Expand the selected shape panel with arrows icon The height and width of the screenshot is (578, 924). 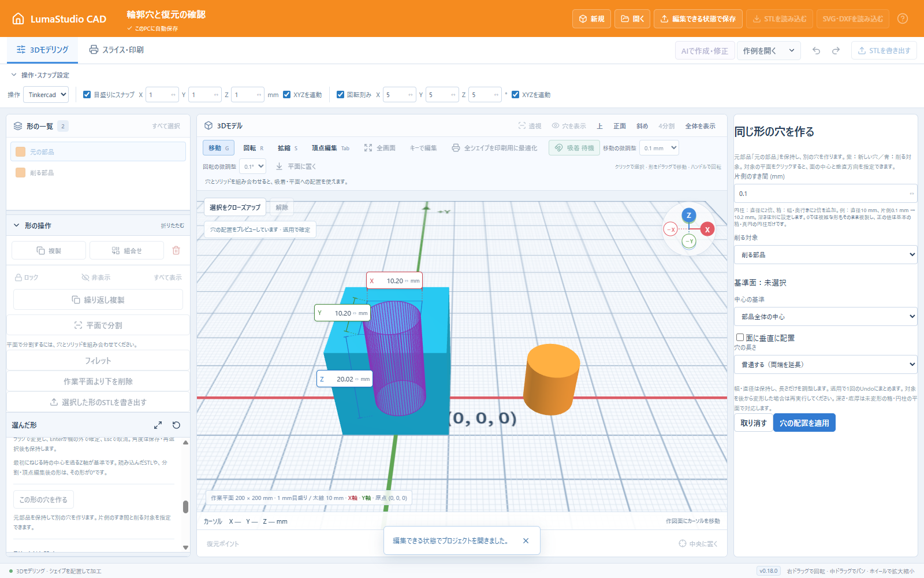coord(158,425)
